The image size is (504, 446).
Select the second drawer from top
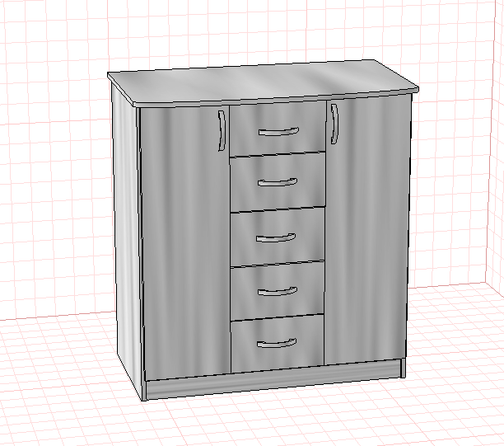278,182
